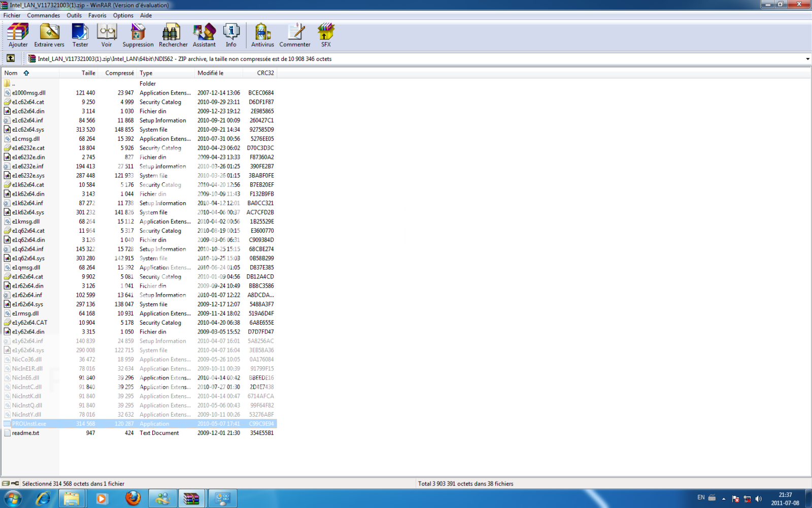812x508 pixels.
Task: Click the Commenter toolbar icon
Action: (295, 35)
